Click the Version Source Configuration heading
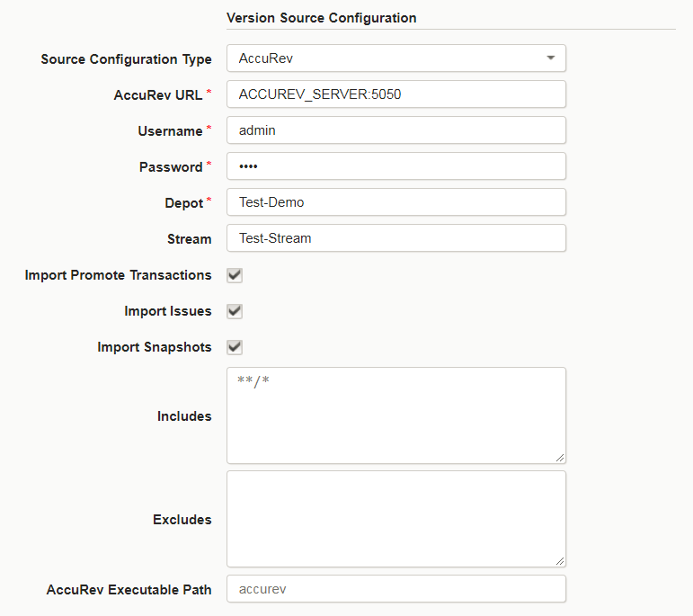The width and height of the screenshot is (693, 616). click(x=321, y=18)
